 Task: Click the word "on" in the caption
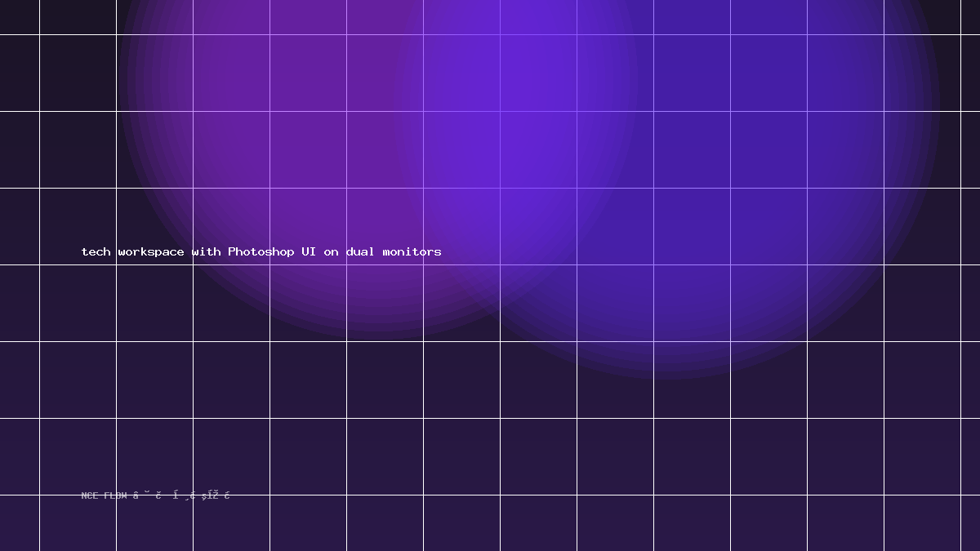pos(331,252)
